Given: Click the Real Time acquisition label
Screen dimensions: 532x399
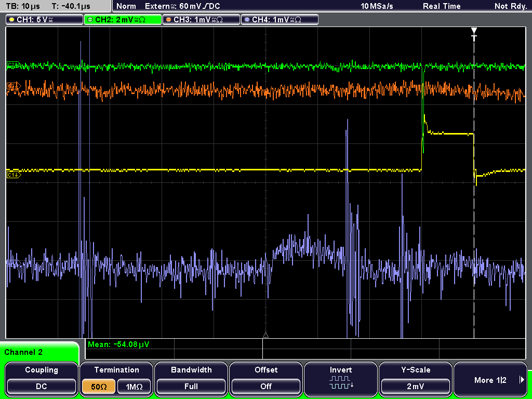Looking at the screenshot, I should [442, 6].
